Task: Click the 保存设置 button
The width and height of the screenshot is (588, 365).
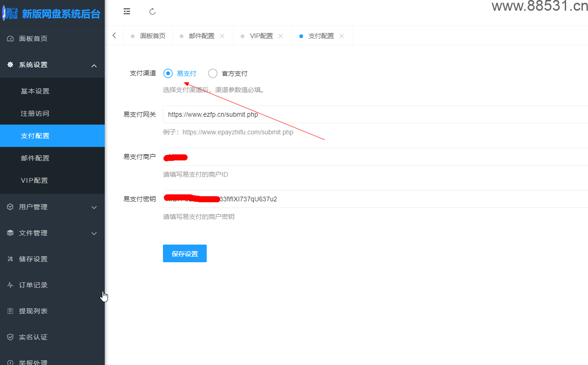Action: pyautogui.click(x=185, y=253)
